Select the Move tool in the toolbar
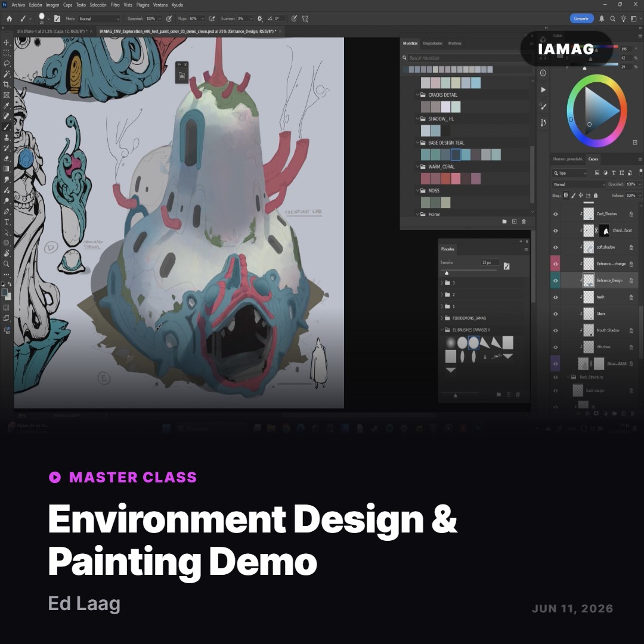 [6, 42]
